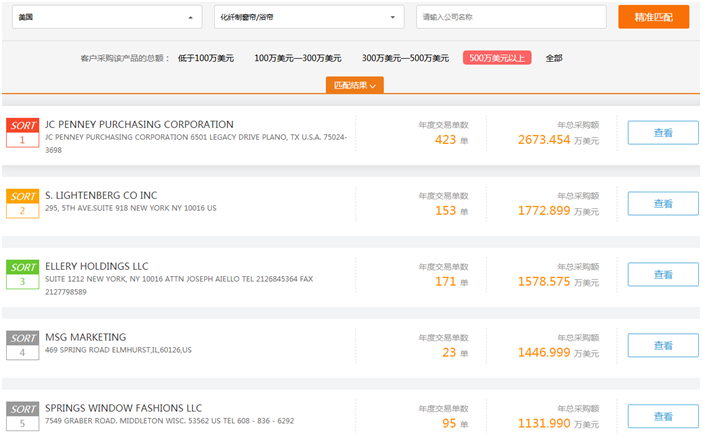Select the 23 单 transaction count
The image size is (702, 436).
pos(455,353)
